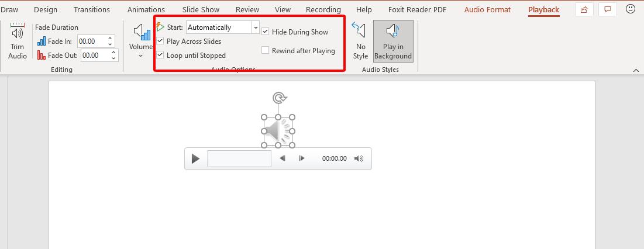Open the Design tab

[46, 9]
